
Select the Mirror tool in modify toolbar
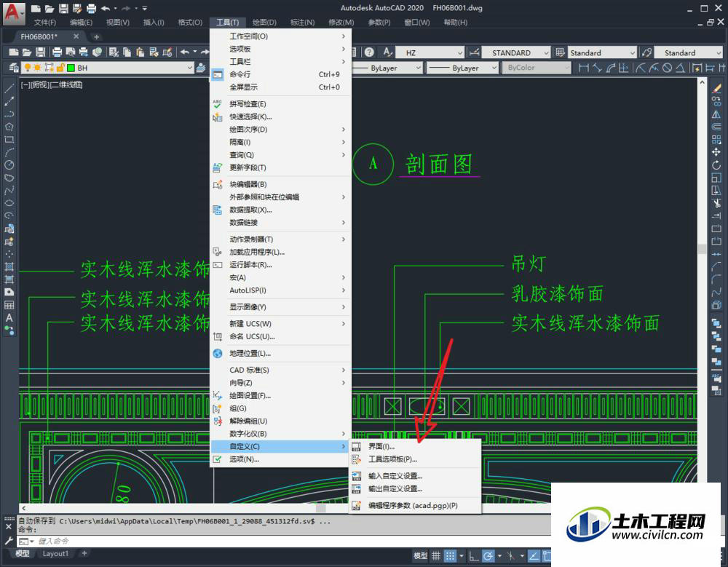tap(716, 114)
